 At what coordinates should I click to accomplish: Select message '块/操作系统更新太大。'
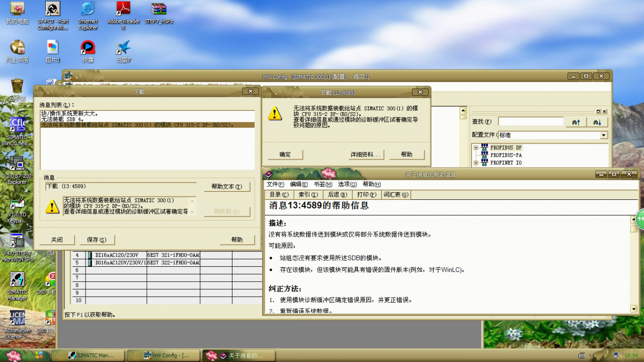click(69, 114)
